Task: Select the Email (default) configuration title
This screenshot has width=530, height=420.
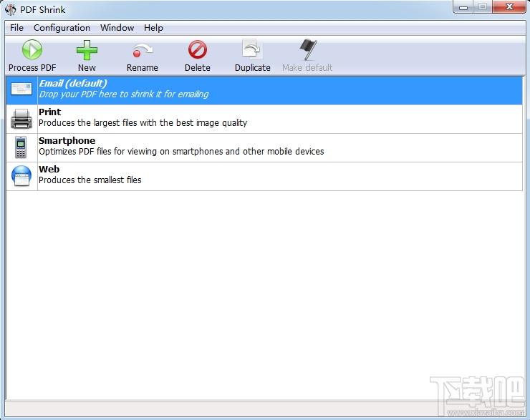Action: (x=73, y=84)
